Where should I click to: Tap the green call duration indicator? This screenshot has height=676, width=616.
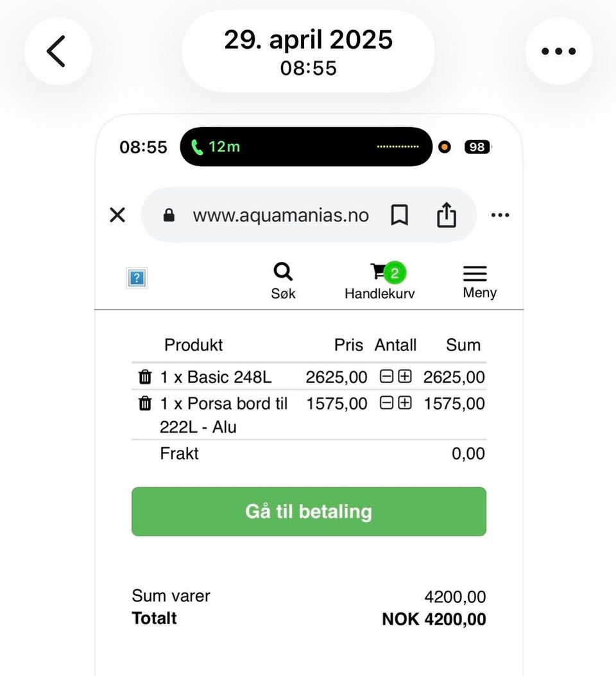tap(216, 146)
